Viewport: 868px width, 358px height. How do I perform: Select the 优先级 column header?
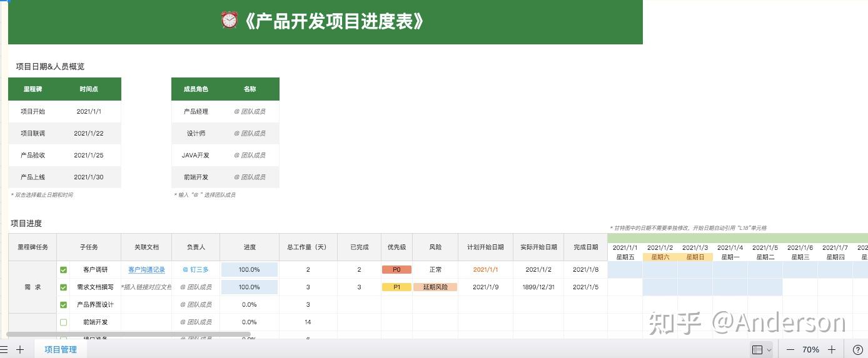tap(396, 247)
